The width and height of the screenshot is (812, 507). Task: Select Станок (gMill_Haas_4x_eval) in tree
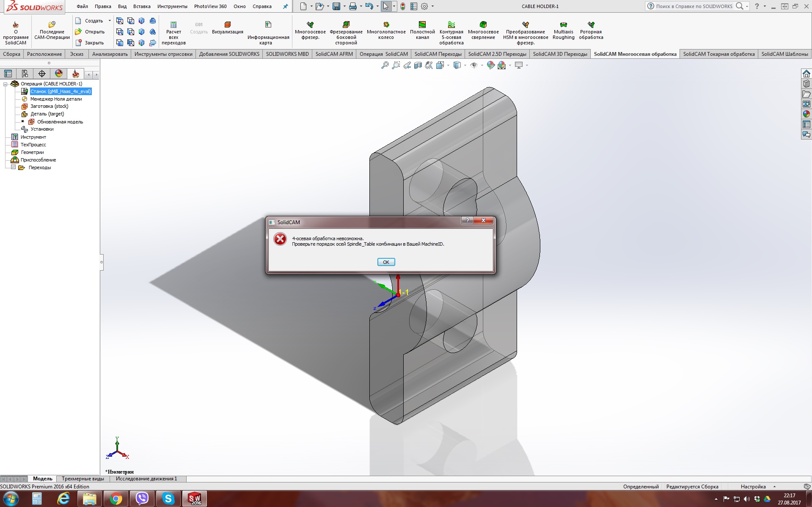tap(61, 91)
